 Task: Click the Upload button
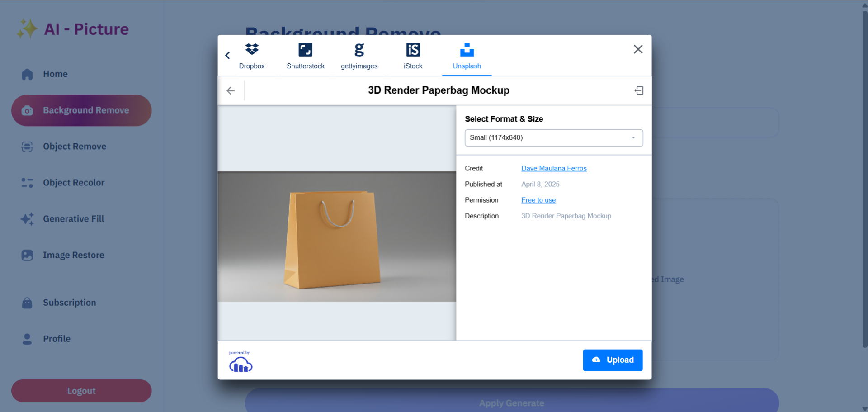tap(613, 360)
